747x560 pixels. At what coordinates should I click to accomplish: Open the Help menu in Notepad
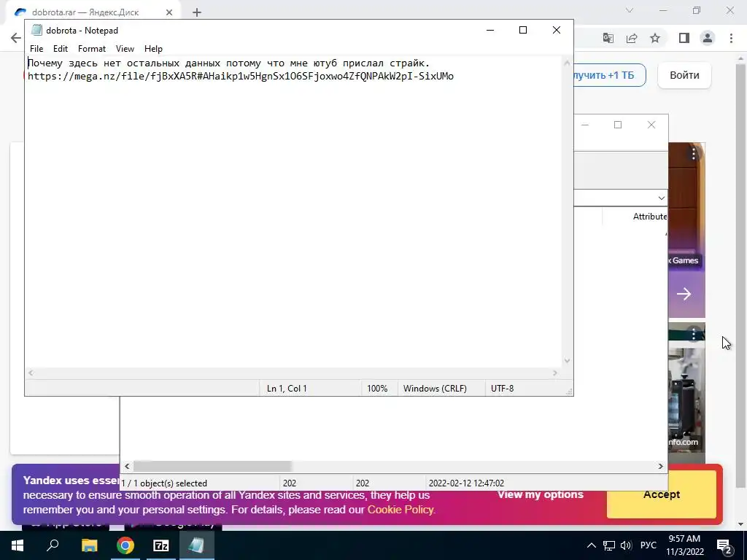pos(153,49)
